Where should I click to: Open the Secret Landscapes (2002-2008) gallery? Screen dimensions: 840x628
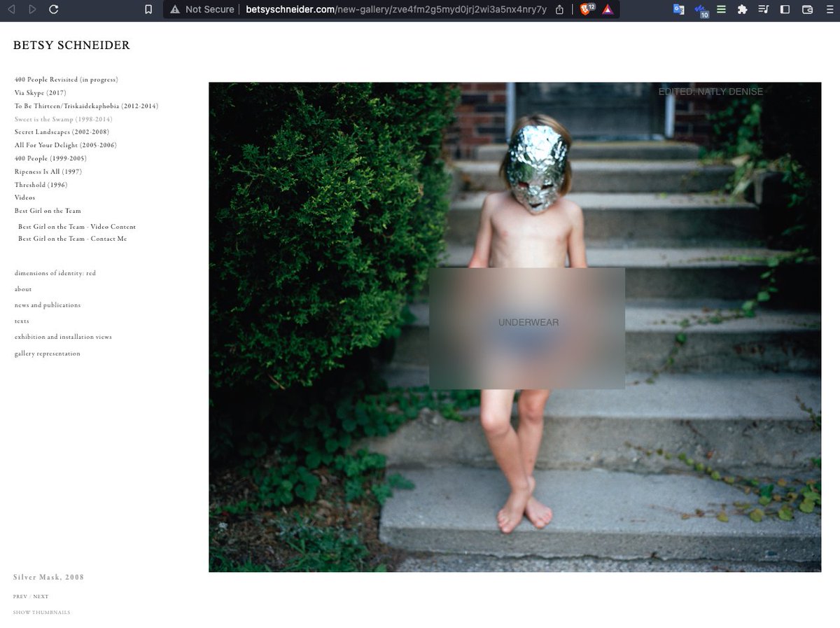pyautogui.click(x=62, y=132)
